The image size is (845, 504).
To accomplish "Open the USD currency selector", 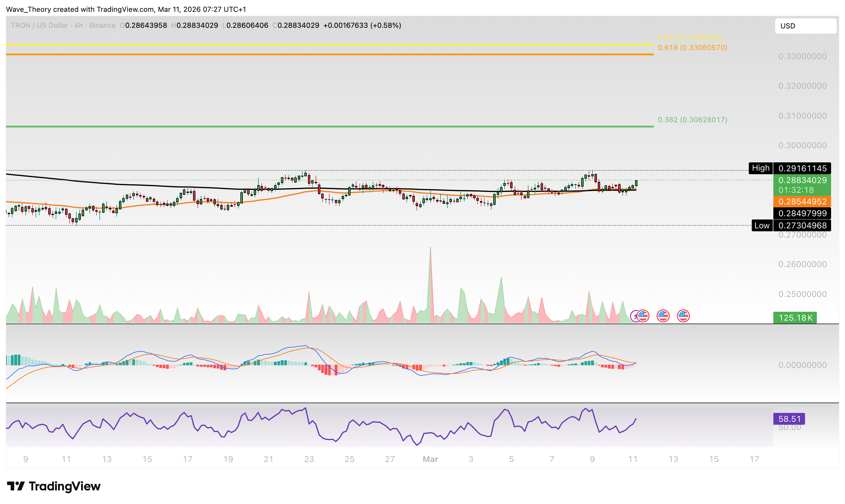I will tap(805, 26).
